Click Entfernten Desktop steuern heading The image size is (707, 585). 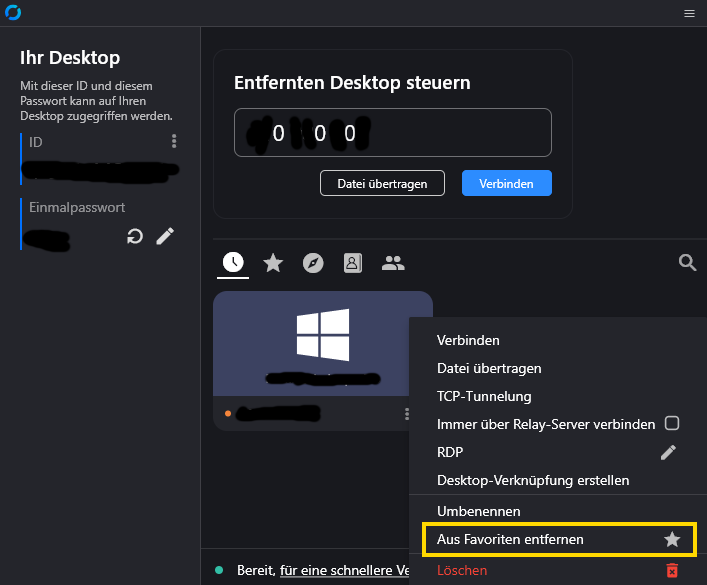pyautogui.click(x=352, y=83)
